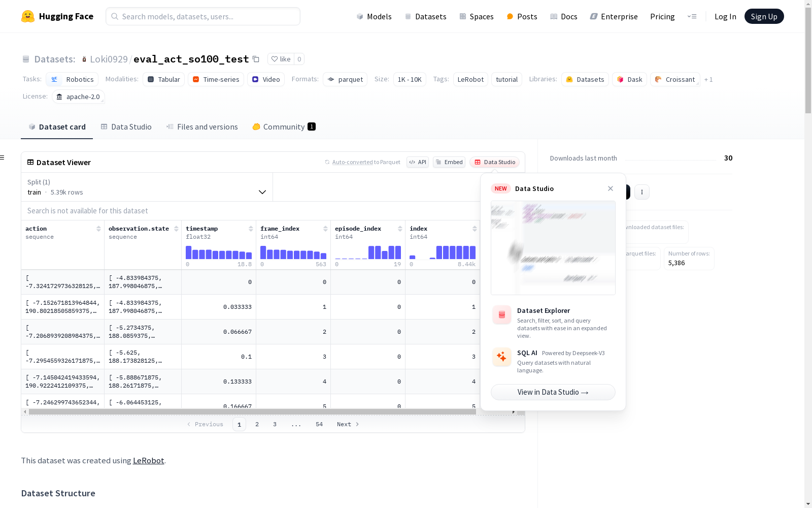The height and width of the screenshot is (508, 812).
Task: Sort by timestamp column arrows
Action: [x=251, y=229]
